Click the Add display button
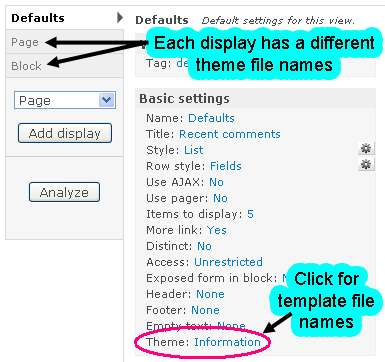Screen dimensions: 385x362 [x=65, y=133]
